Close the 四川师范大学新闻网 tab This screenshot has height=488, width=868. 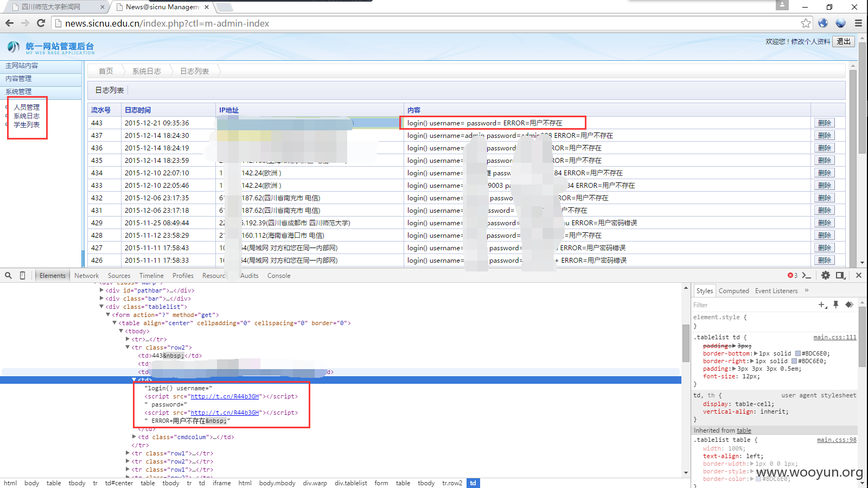point(103,7)
